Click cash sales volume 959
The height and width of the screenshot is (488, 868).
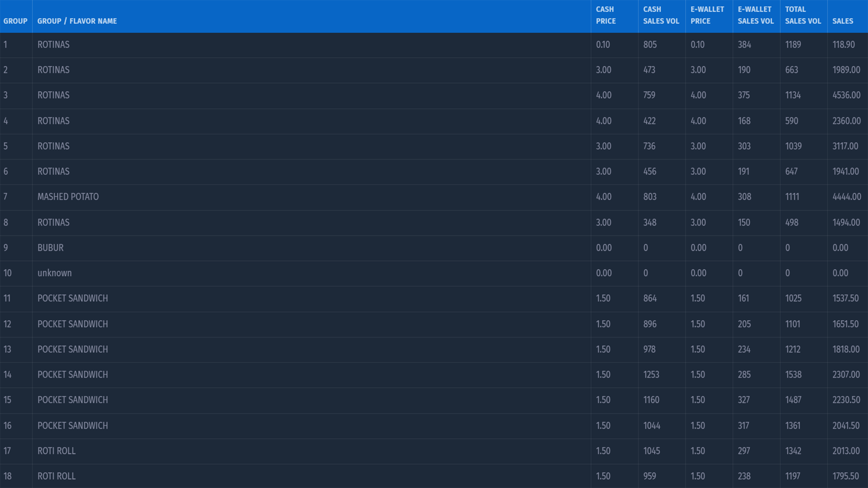pyautogui.click(x=650, y=476)
